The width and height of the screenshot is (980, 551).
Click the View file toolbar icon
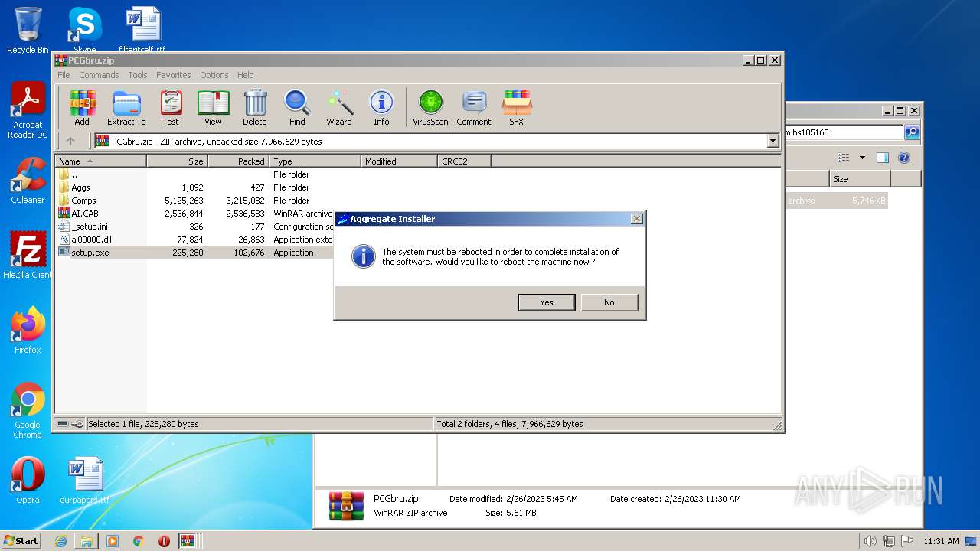point(213,107)
